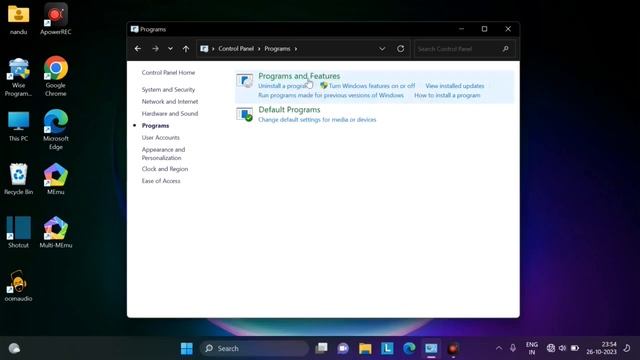The width and height of the screenshot is (640, 360).
Task: Click the Programs window title bar icon
Action: (x=134, y=29)
